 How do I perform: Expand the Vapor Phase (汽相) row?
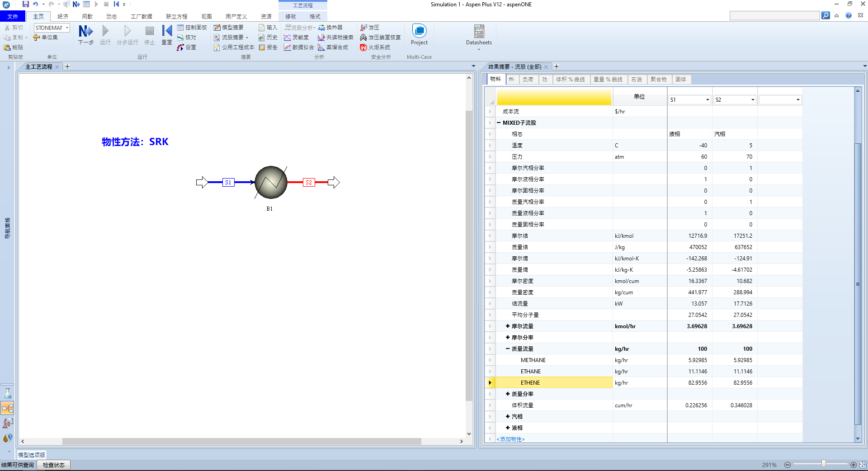(x=508, y=417)
